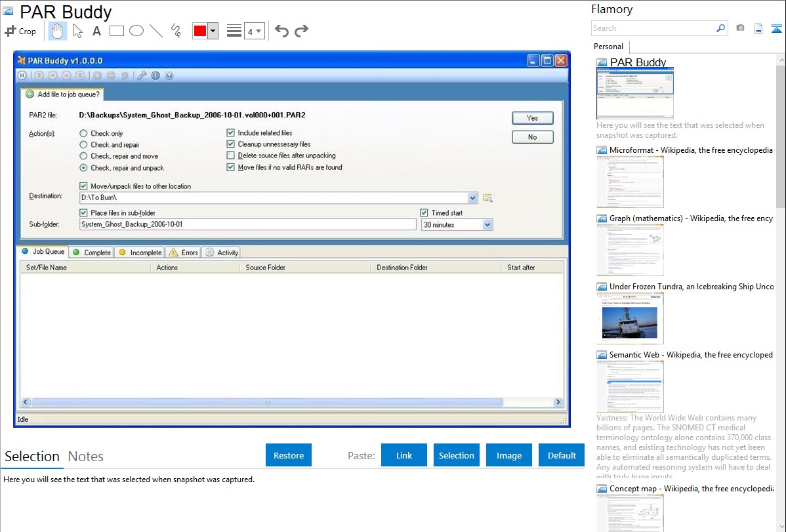Activate the hand pan tool
The image size is (786, 532).
click(57, 31)
